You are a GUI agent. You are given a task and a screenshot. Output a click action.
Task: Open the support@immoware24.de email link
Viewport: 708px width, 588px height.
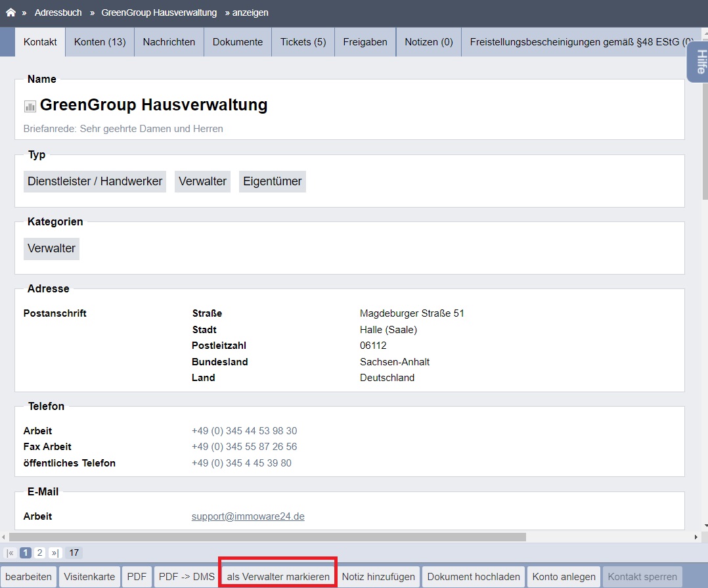[248, 516]
